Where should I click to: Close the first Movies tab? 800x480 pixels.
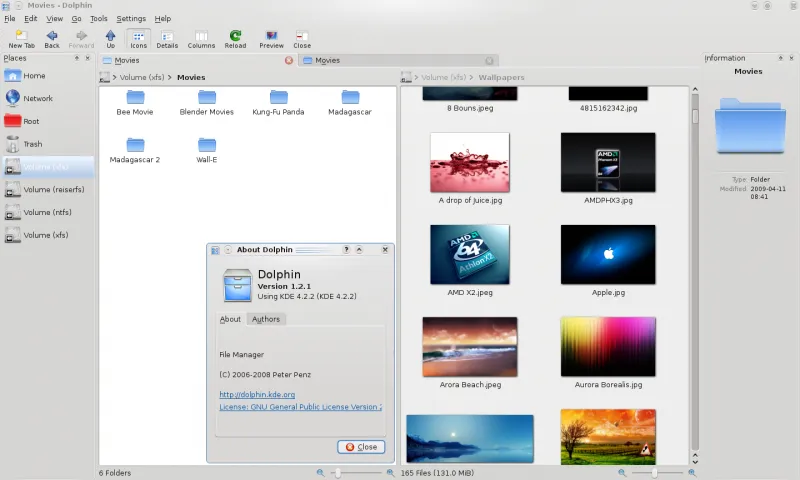(x=289, y=60)
